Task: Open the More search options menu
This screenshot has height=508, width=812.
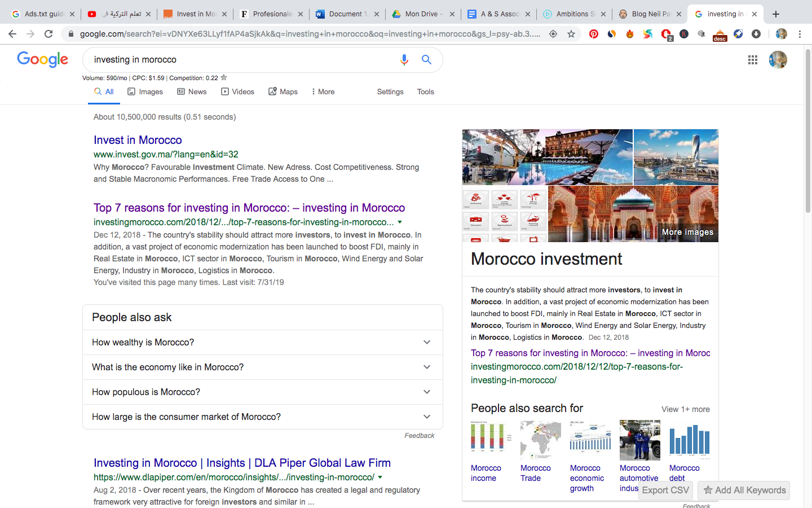Action: (x=323, y=92)
